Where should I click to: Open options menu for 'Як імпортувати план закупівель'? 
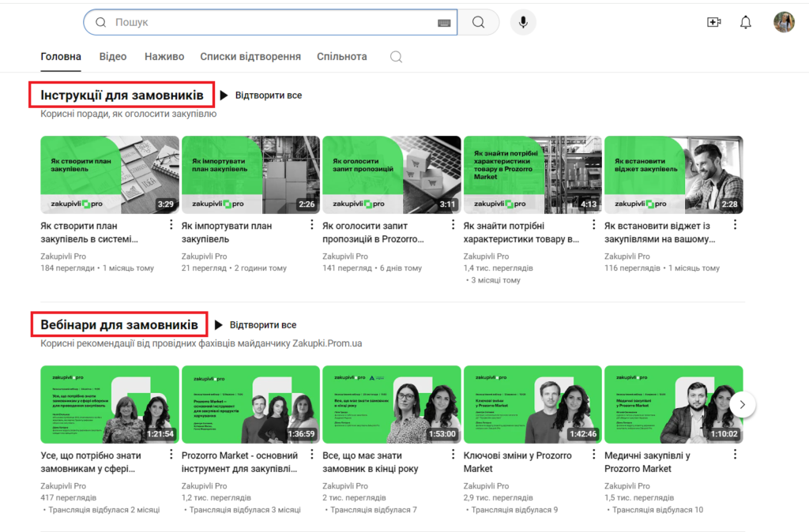click(x=312, y=225)
